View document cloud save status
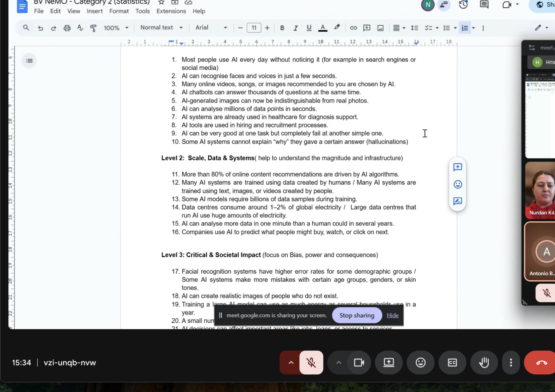The height and width of the screenshot is (392, 555). point(188,2)
